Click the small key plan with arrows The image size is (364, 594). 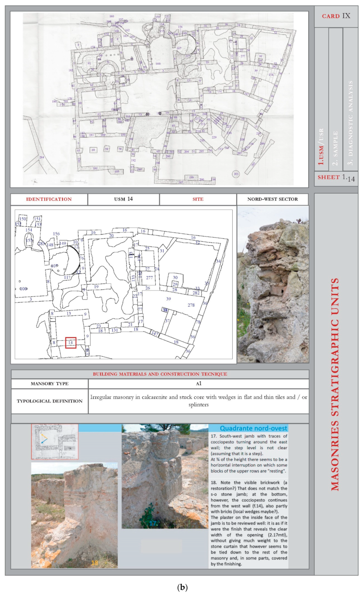55,442
